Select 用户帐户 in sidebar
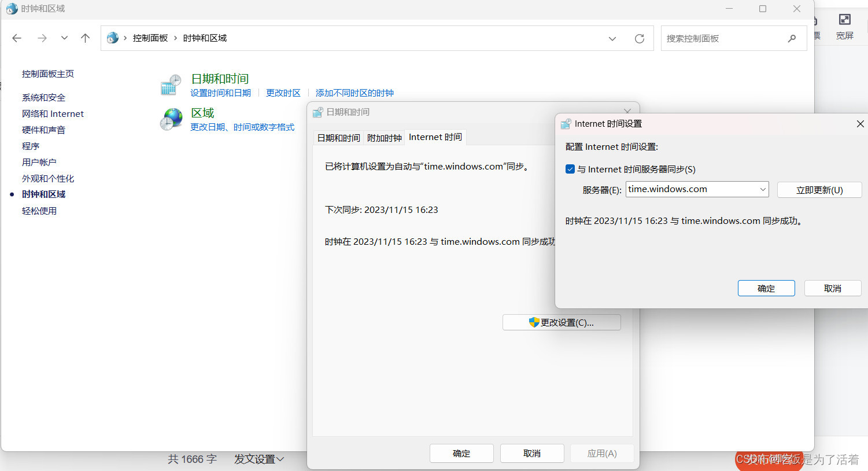The width and height of the screenshot is (868, 471). [x=39, y=163]
